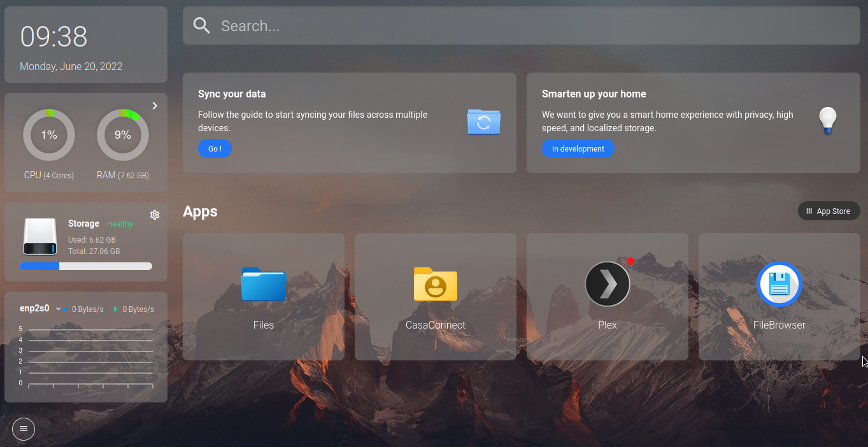Click the storage drive icon
This screenshot has height=447, width=868.
[40, 237]
